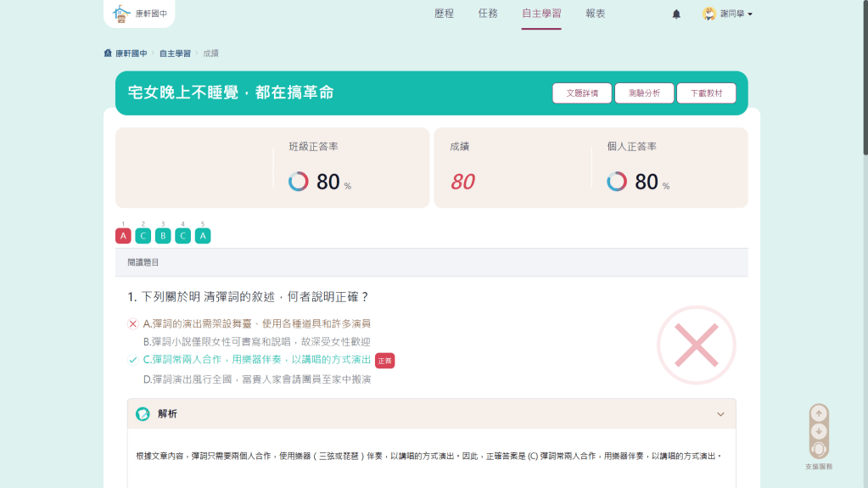Image resolution: width=868 pixels, height=488 pixels.
Task: Click the 康軒國中 school logo icon
Action: [x=120, y=14]
